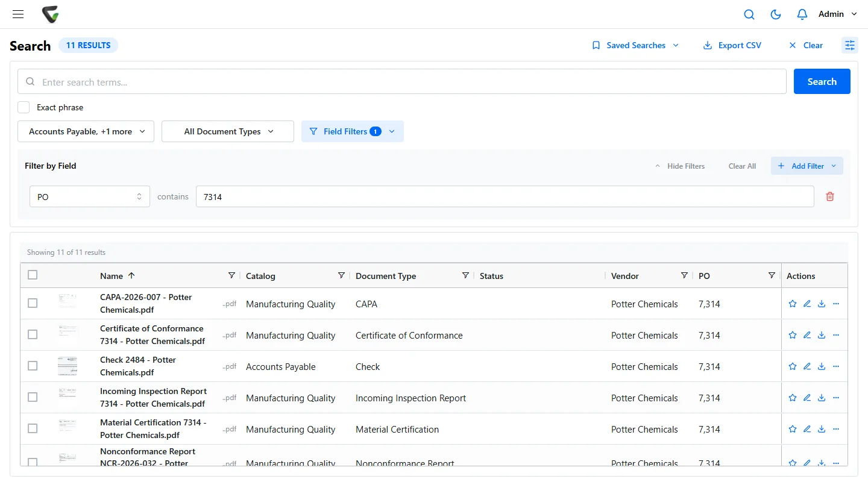868x482 pixels.
Task: Toggle the Field Filters dropdown
Action: [353, 131]
